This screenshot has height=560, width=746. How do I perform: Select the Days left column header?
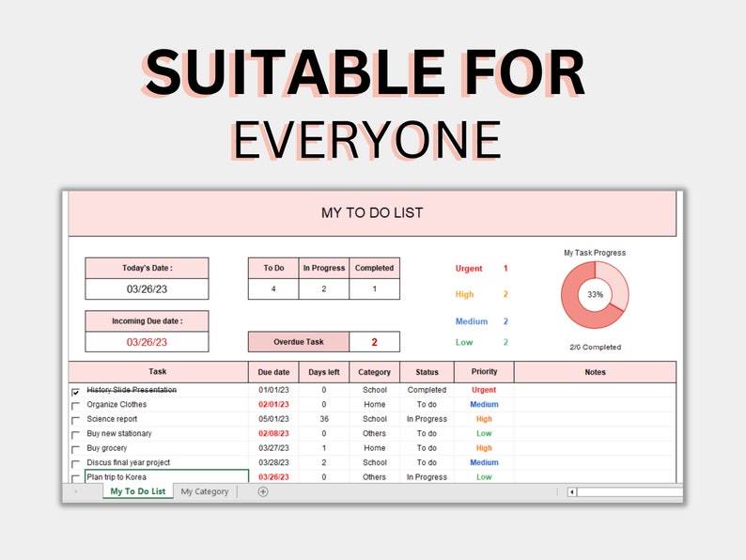click(324, 372)
